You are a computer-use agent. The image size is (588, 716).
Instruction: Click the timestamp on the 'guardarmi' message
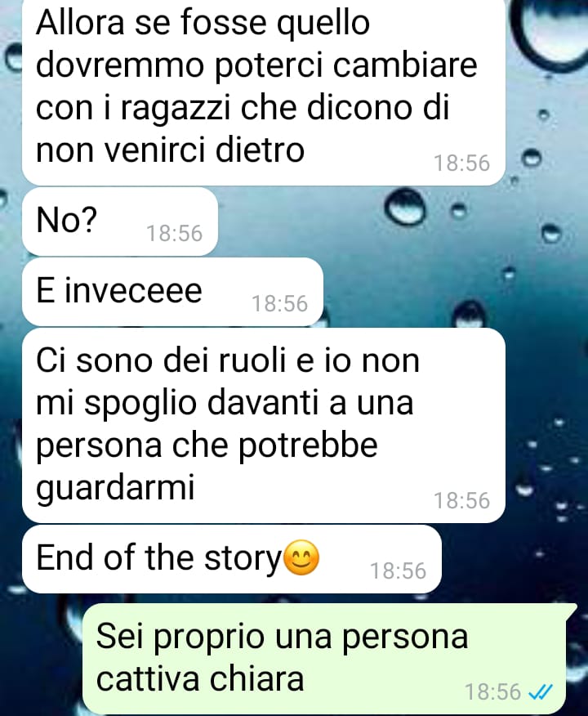pos(461,500)
